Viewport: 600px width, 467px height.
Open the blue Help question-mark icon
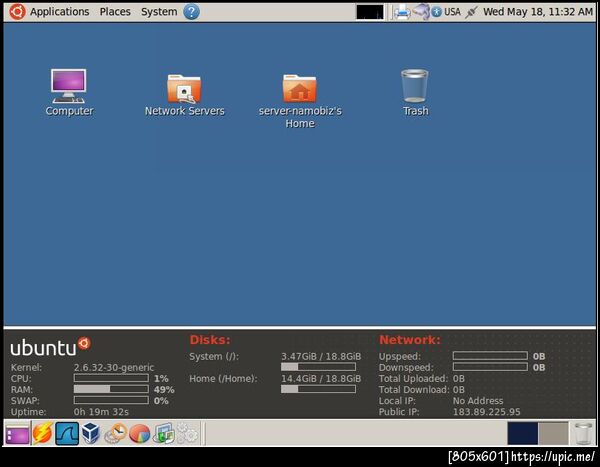tap(191, 12)
